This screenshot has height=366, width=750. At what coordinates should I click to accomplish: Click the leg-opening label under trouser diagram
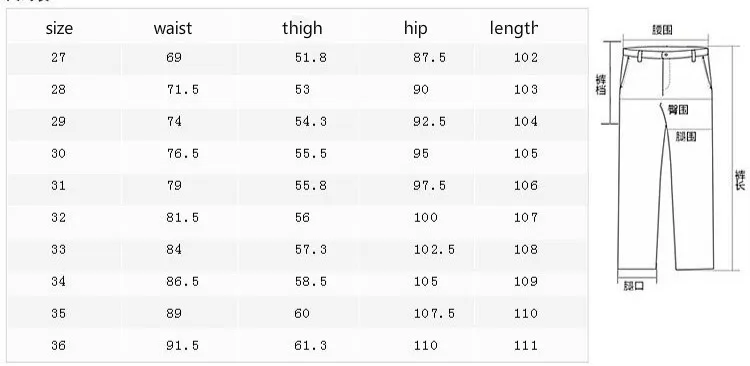click(x=634, y=287)
